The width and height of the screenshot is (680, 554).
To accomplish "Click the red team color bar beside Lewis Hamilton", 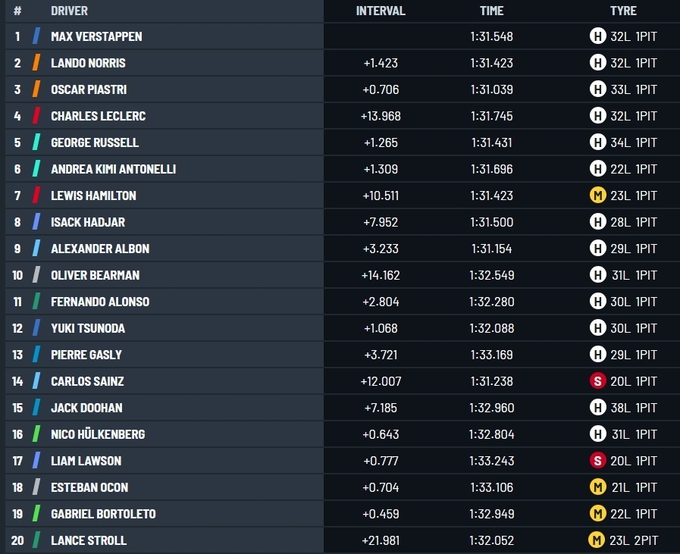I will (x=36, y=195).
